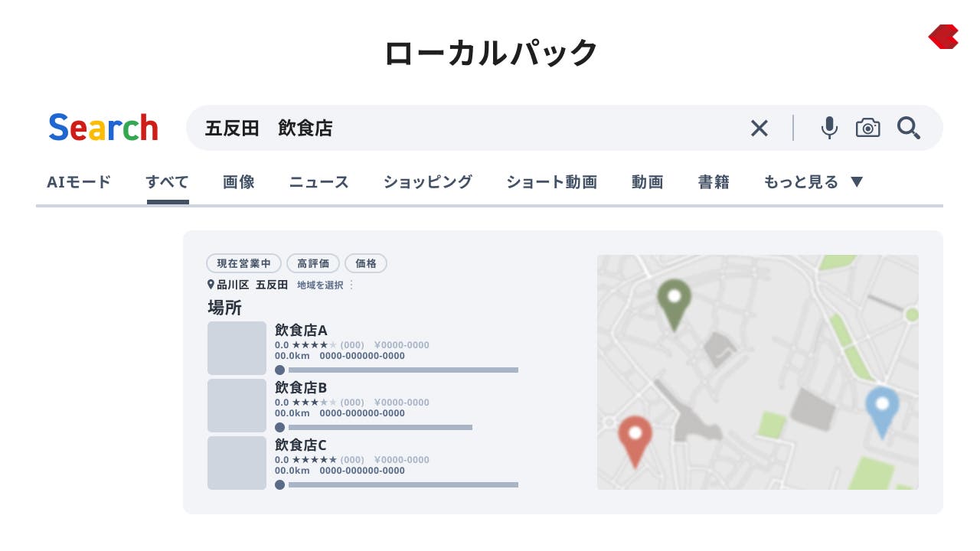The width and height of the screenshot is (980, 551).
Task: Open the 飲食店C listing title
Action: pos(301,445)
